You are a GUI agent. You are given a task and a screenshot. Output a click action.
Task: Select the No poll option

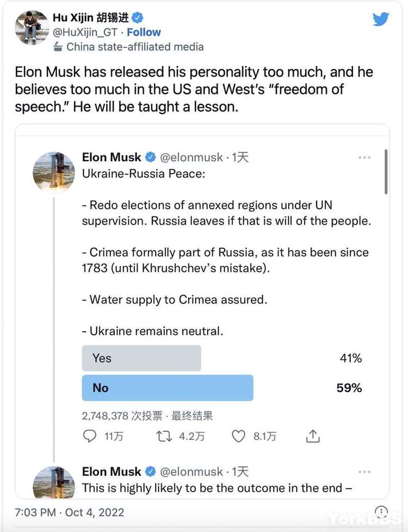pyautogui.click(x=167, y=388)
